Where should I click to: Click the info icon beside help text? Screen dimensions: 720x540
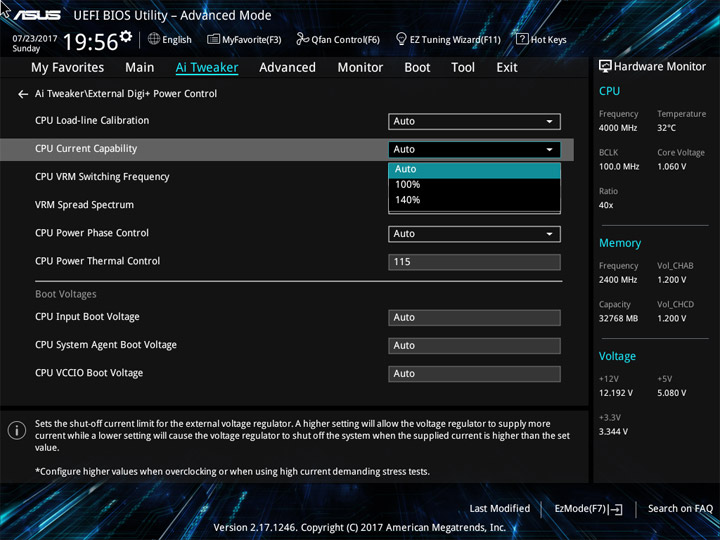[x=17, y=431]
